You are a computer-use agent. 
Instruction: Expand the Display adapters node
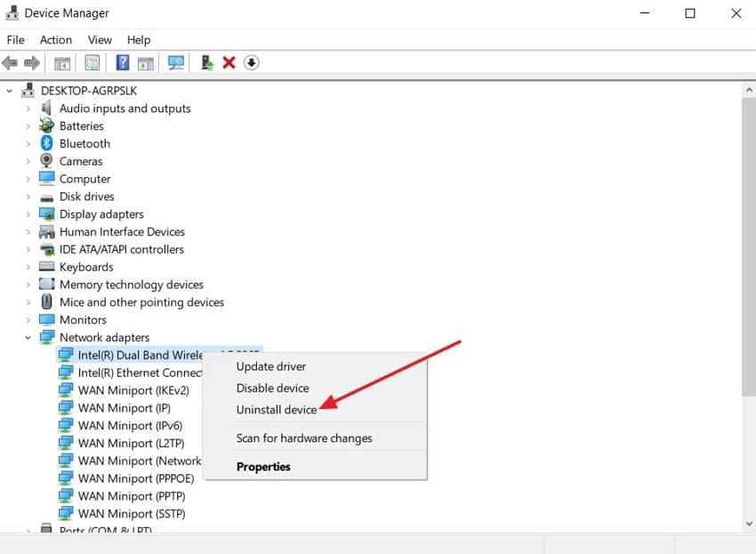(28, 214)
